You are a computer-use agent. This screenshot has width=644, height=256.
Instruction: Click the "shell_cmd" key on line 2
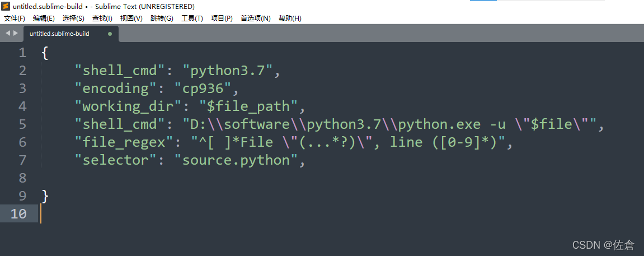pos(120,71)
